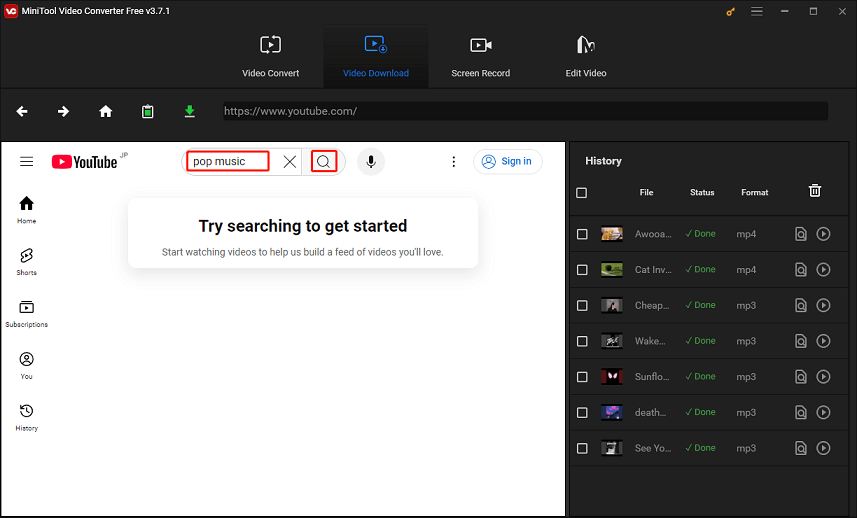The height and width of the screenshot is (518, 857).
Task: Click the death... thumbnail
Action: tap(612, 412)
